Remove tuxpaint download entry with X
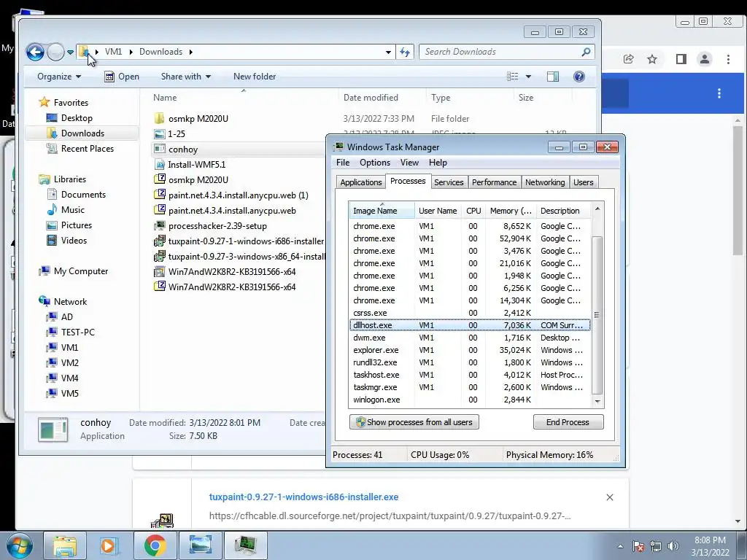The image size is (747, 560). [609, 497]
